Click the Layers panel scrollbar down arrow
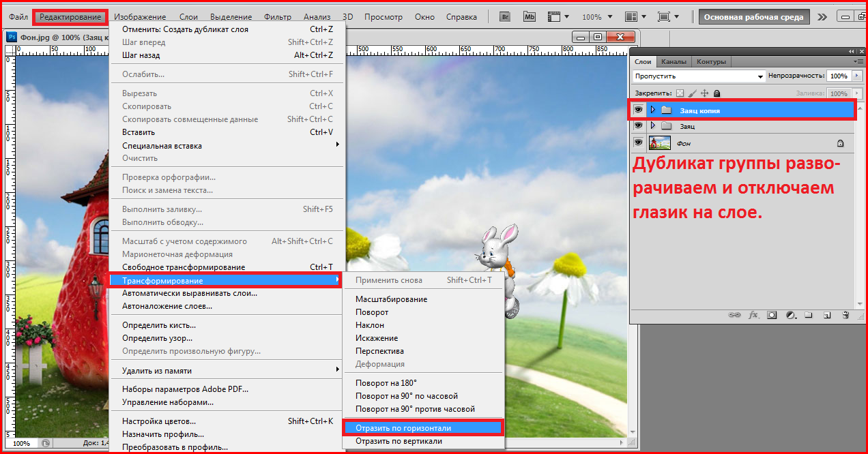The width and height of the screenshot is (868, 454). point(859,303)
